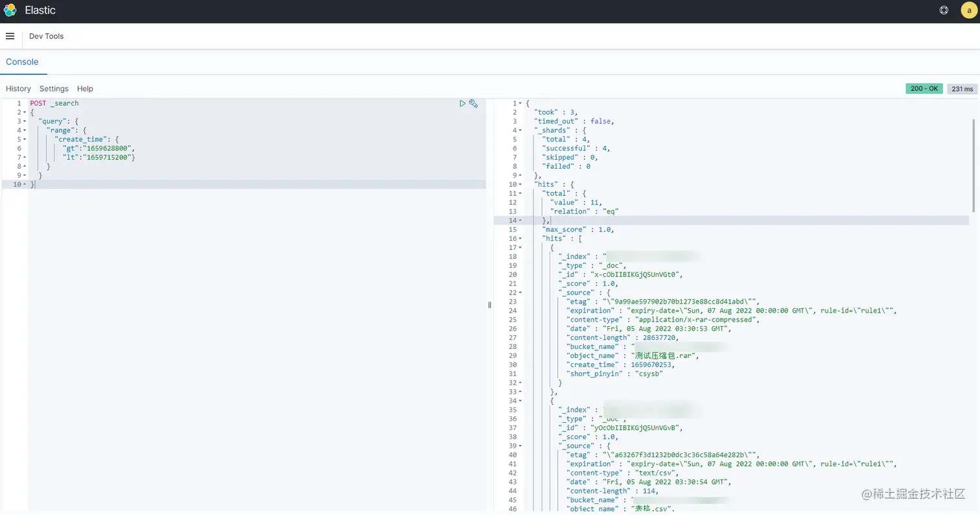Open the hamburger navigation menu
Screen dimensions: 980x515
click(x=10, y=36)
